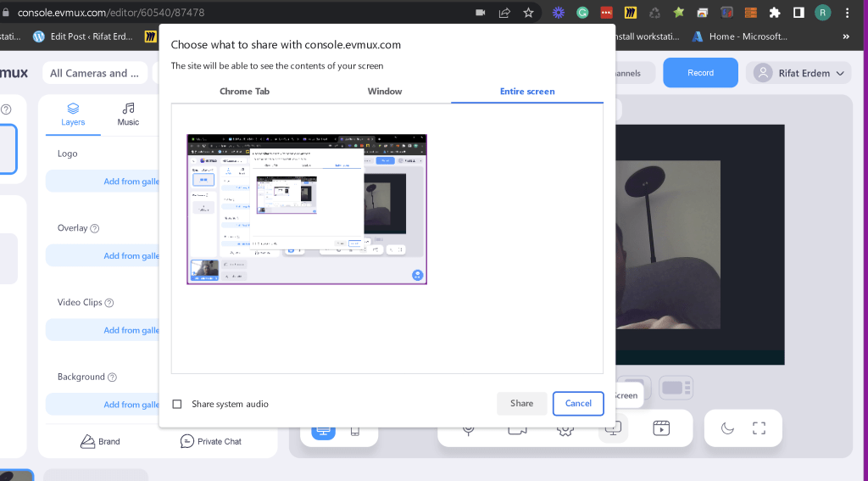Toggle dark mode with the moon icon
Viewport: 868px width, 481px height.
[727, 428]
